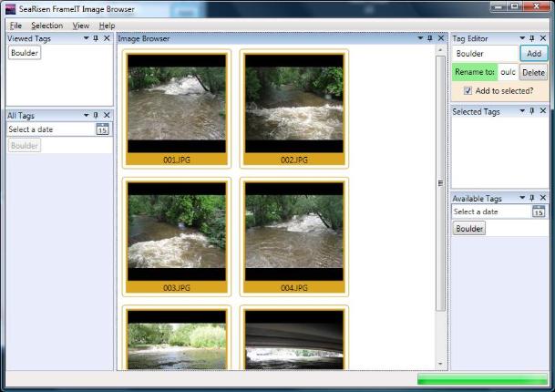555x392 pixels.
Task: Click the Add button in Tag Editor
Action: point(534,54)
